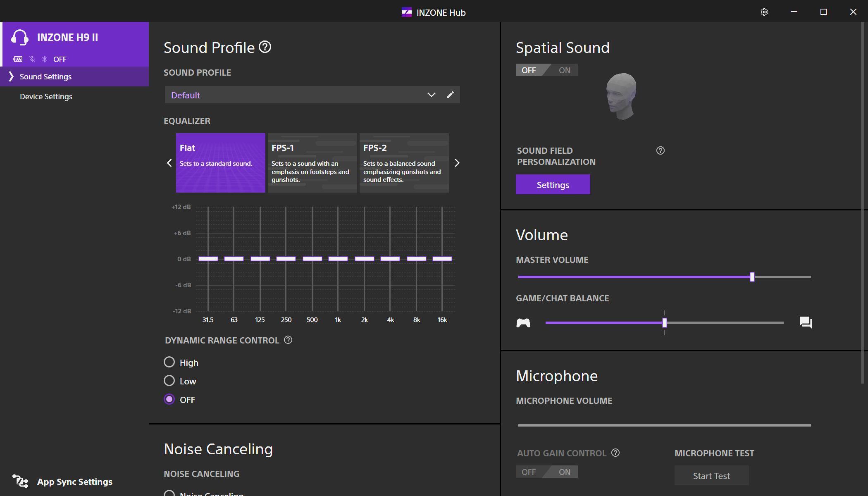Expand the Default sound profile dropdown

tap(431, 95)
